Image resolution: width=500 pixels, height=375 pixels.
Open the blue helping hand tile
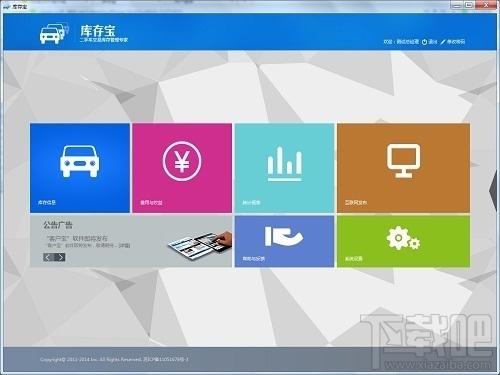click(284, 241)
